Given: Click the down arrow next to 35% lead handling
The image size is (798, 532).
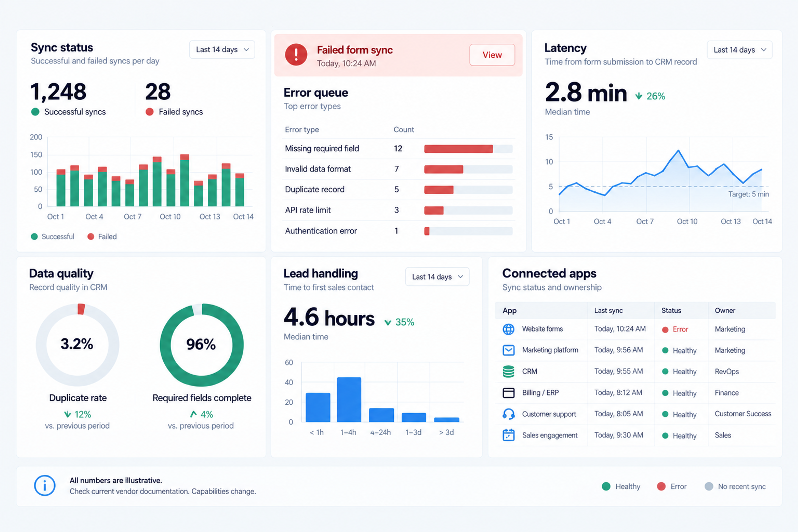Looking at the screenshot, I should pos(387,322).
